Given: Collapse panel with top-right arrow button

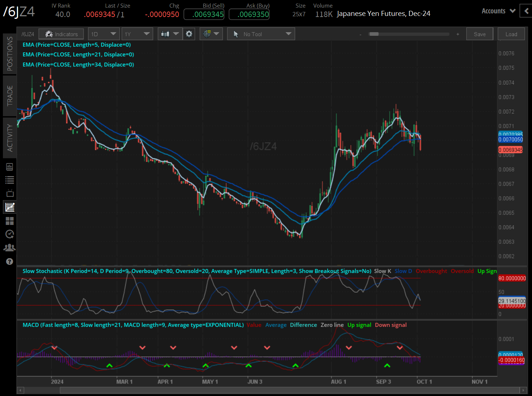Looking at the screenshot, I should pos(526,11).
